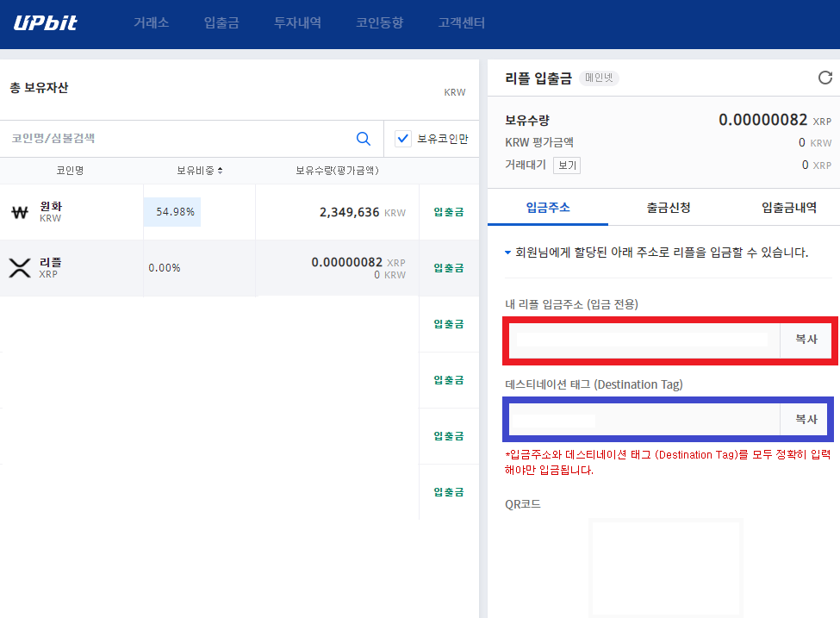Click the XRP ripple coin icon
Image resolution: width=840 pixels, height=618 pixels.
click(x=20, y=268)
